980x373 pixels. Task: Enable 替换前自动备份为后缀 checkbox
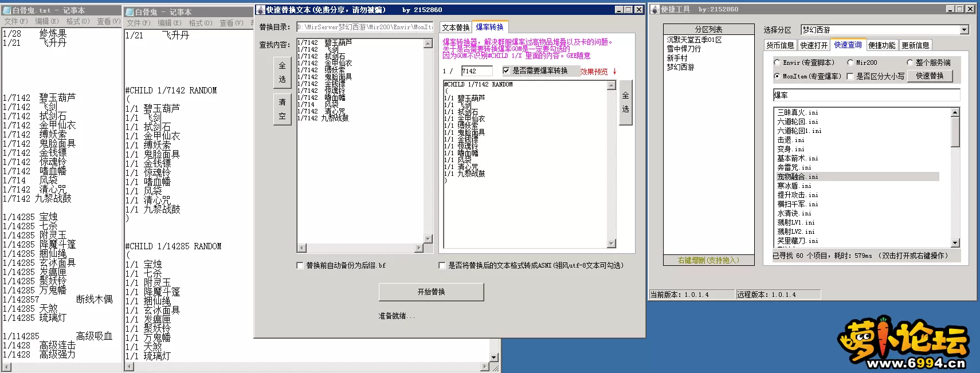coord(300,265)
